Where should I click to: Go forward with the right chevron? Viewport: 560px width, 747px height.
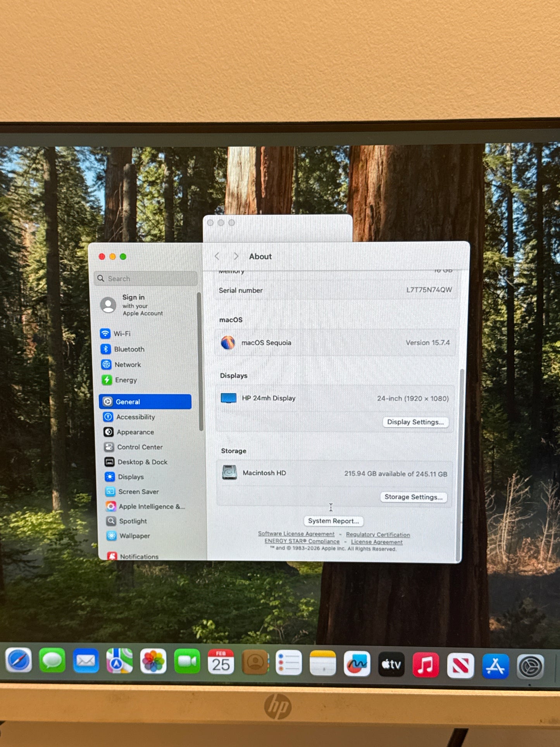tap(236, 256)
